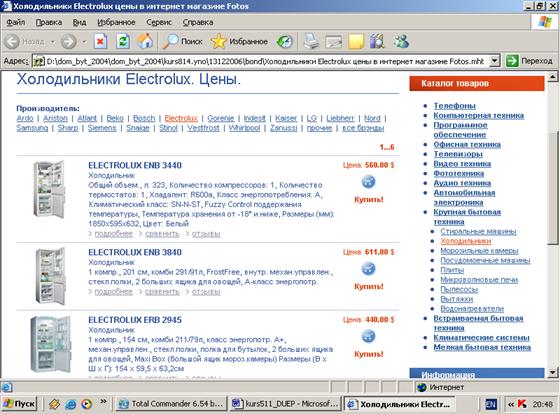
Task: Go to the Home page icon
Action: tap(145, 41)
